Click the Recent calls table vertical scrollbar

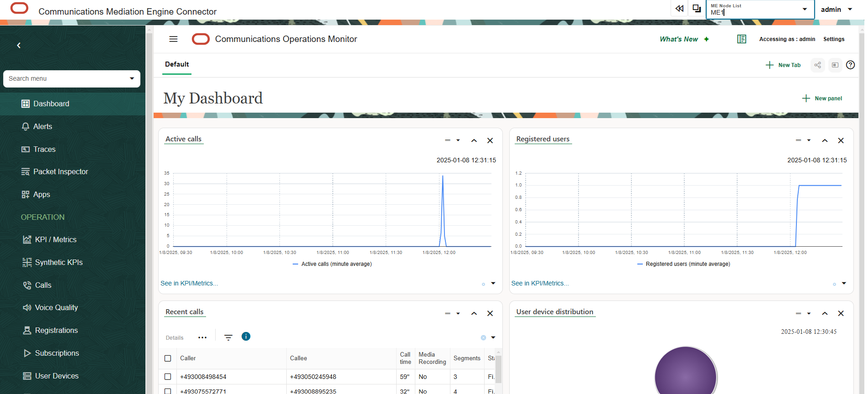point(499,369)
